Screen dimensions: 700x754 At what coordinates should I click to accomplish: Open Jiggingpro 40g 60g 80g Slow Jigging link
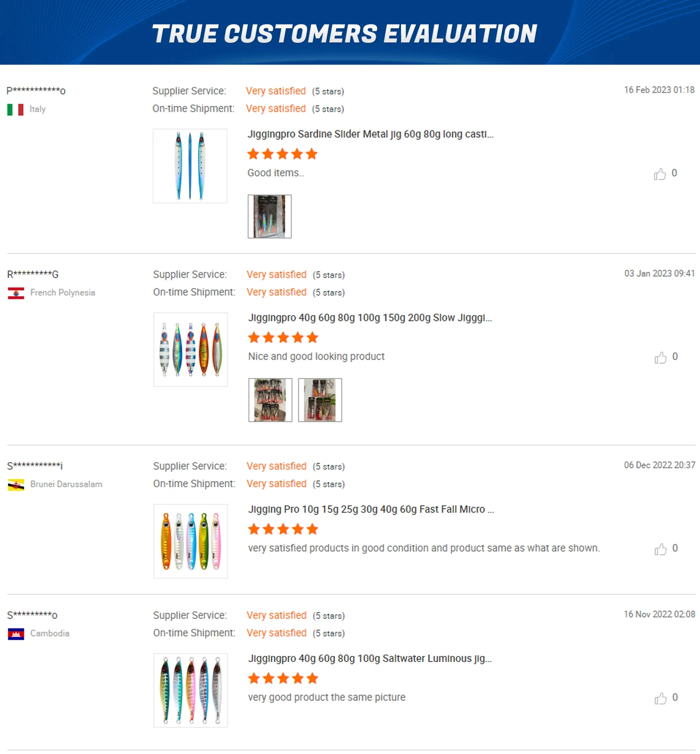370,318
